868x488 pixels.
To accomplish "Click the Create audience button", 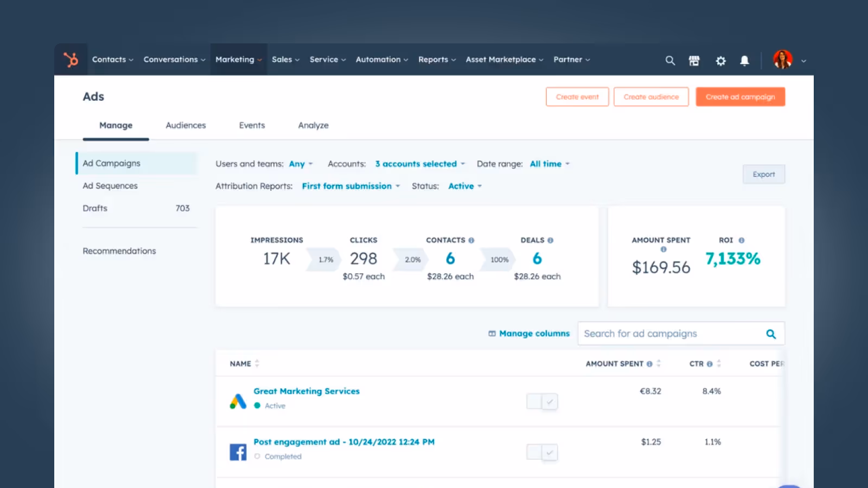I will pyautogui.click(x=651, y=97).
